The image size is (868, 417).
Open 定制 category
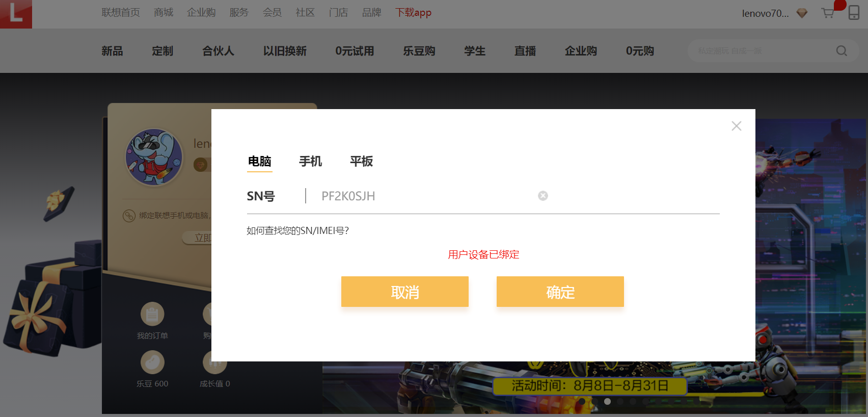(x=162, y=51)
